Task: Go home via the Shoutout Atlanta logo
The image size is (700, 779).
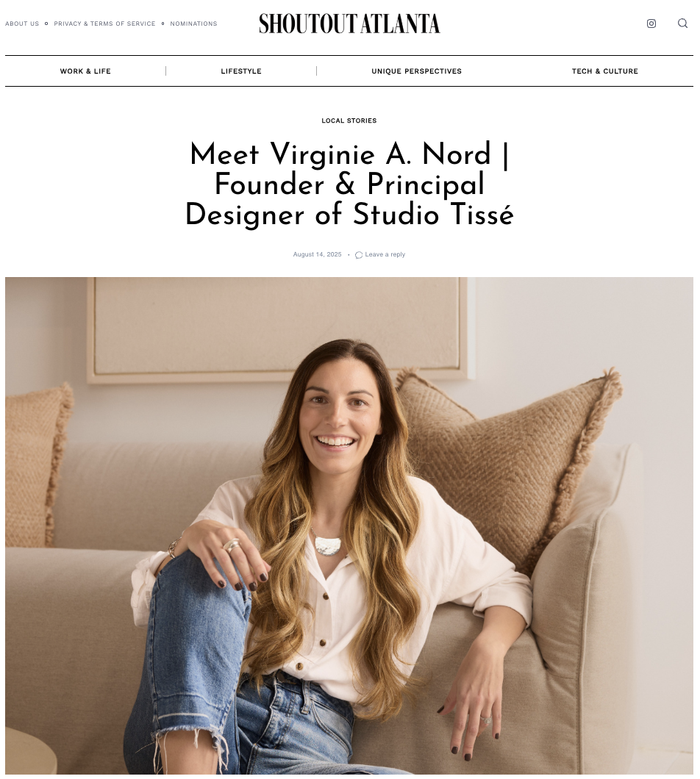Action: click(x=349, y=24)
